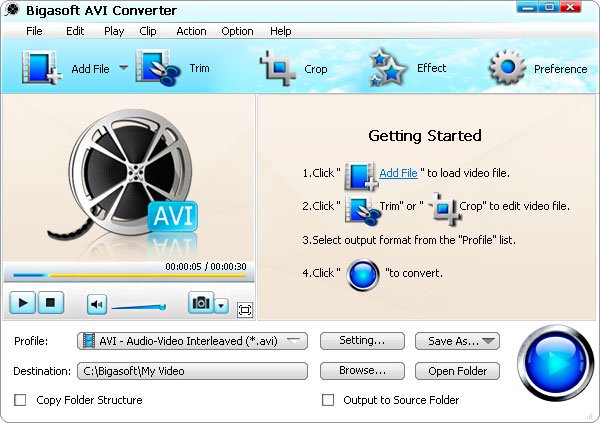
Task: Stop the video preview
Action: click(50, 303)
